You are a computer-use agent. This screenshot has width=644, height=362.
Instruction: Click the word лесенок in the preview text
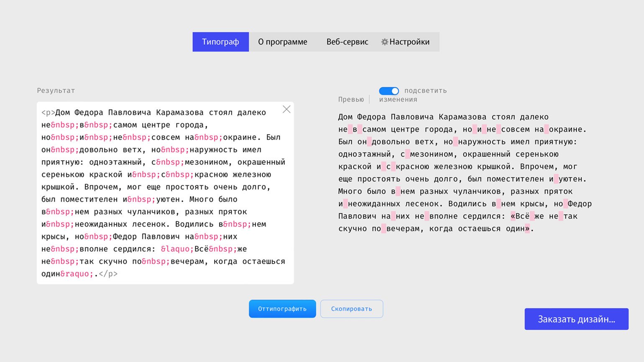click(422, 204)
